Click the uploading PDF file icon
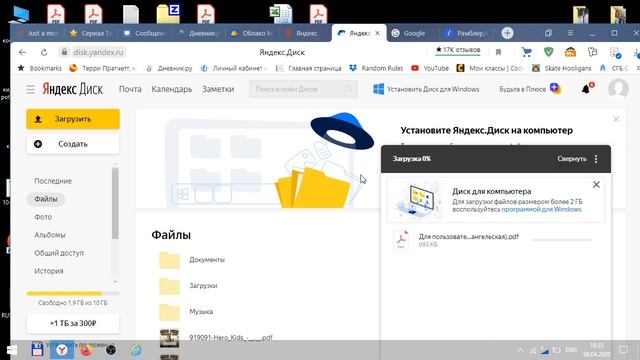Screen dimensions: 640x360 tap(401, 239)
